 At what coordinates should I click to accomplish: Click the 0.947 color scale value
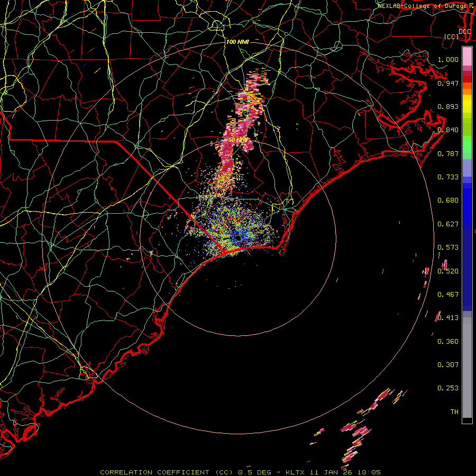pyautogui.click(x=448, y=83)
